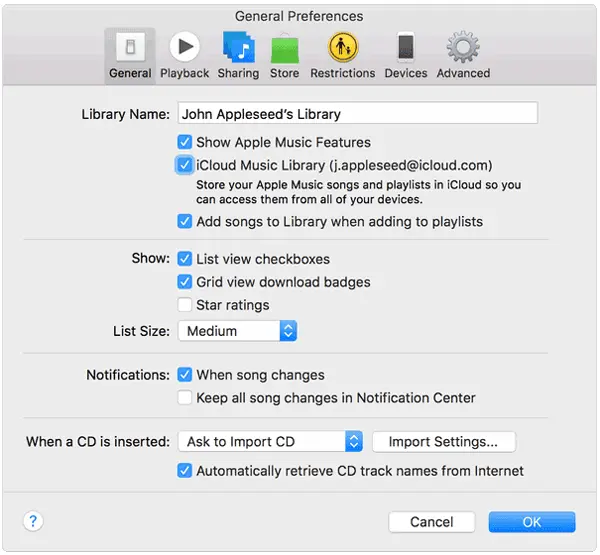Image resolution: width=600 pixels, height=555 pixels.
Task: Toggle Add songs to Library when adding to playlists
Action: click(x=184, y=221)
